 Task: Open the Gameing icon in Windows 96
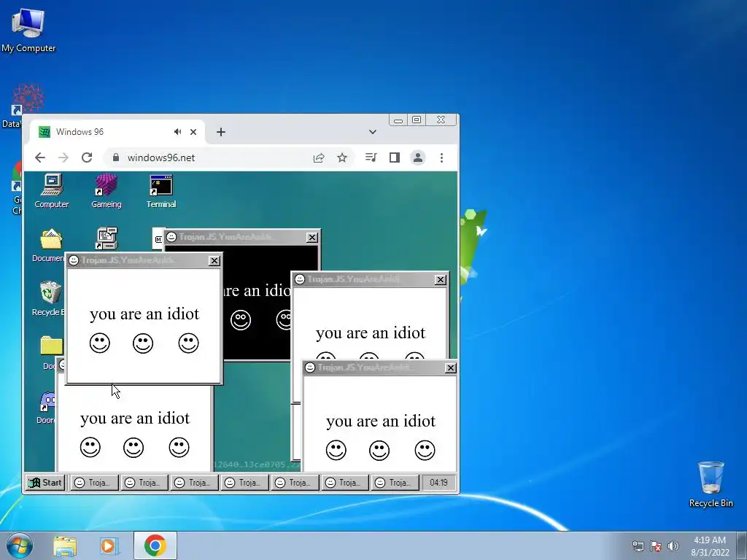tap(107, 192)
